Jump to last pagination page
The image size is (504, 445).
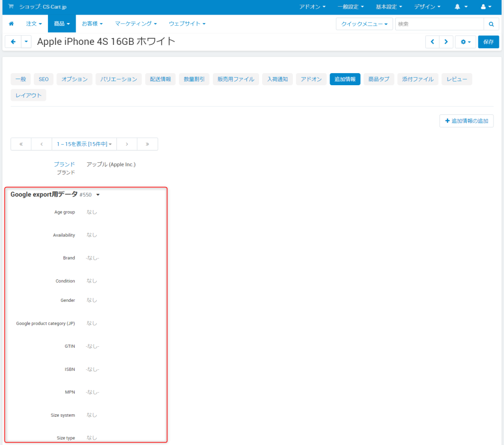[147, 144]
